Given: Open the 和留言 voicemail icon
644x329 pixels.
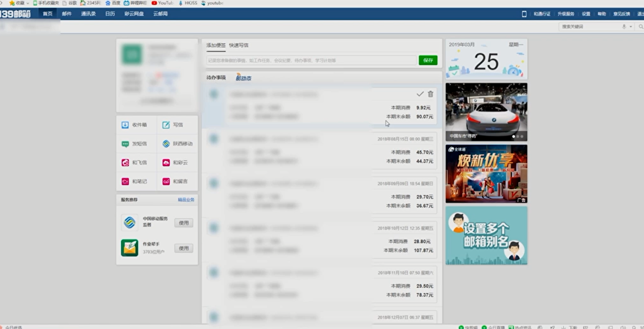Looking at the screenshot, I should pos(166,182).
